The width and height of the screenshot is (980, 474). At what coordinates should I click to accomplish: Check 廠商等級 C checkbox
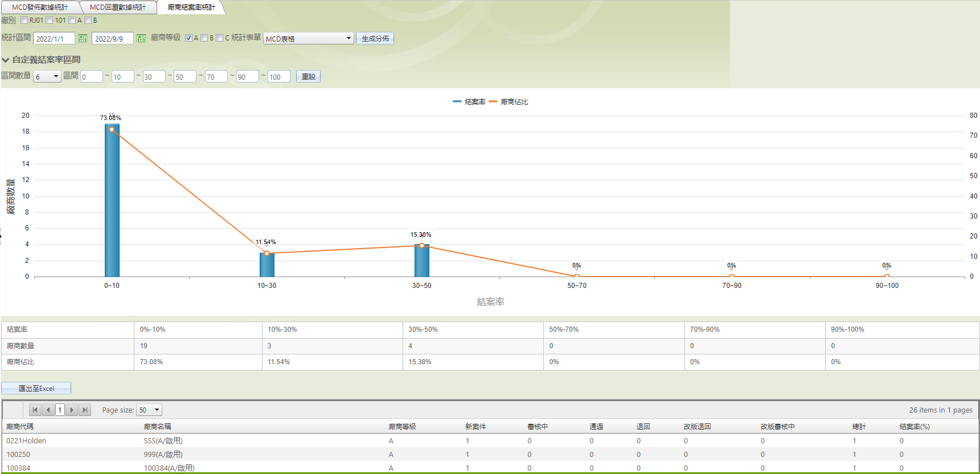coord(219,38)
